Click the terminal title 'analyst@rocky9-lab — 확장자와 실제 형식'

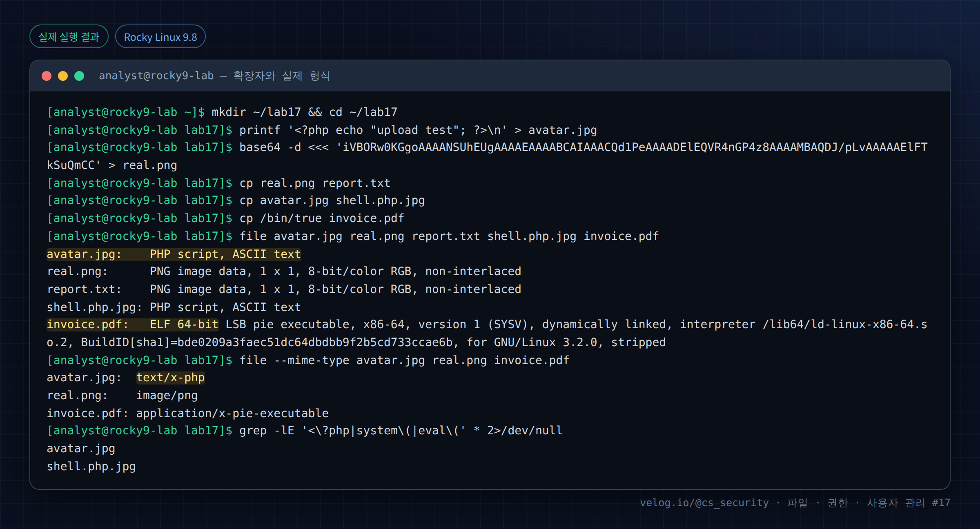click(214, 76)
